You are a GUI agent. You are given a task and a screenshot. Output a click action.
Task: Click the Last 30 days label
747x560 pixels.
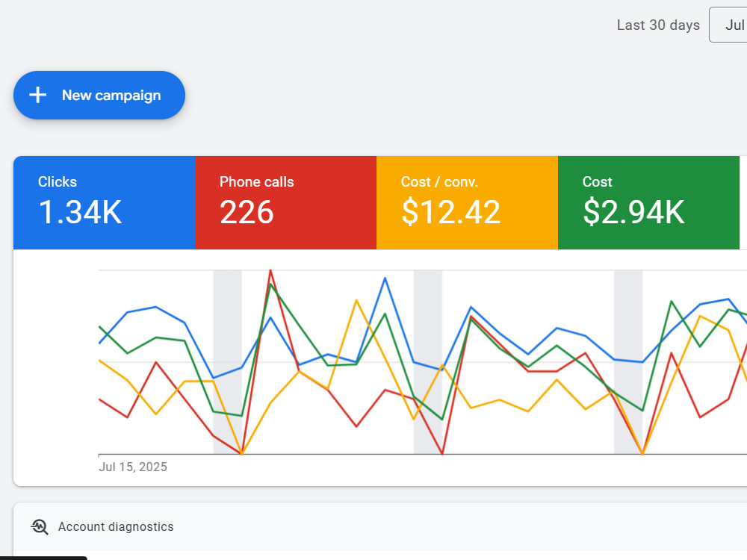click(658, 25)
